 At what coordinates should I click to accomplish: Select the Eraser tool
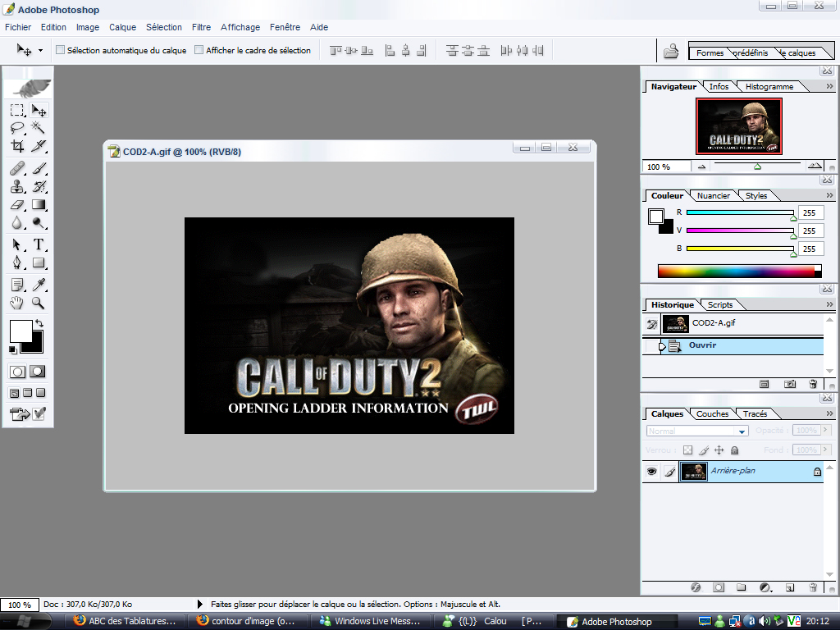click(x=17, y=204)
